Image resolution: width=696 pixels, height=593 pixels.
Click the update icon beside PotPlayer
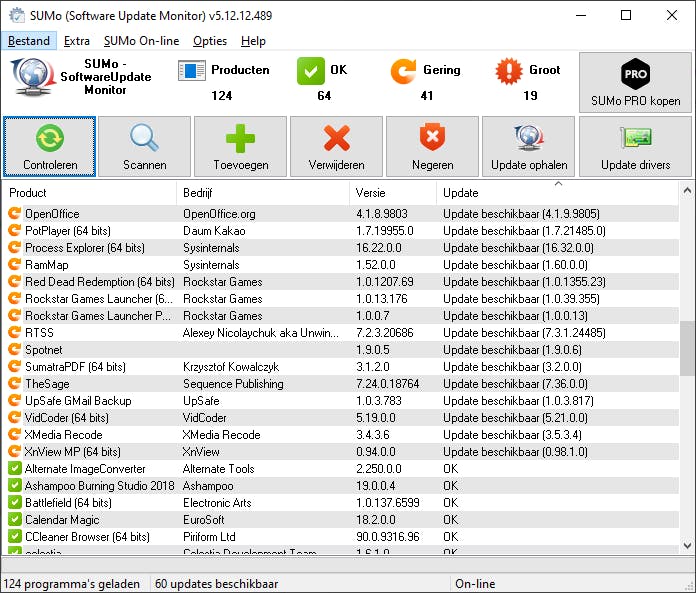[x=15, y=230]
